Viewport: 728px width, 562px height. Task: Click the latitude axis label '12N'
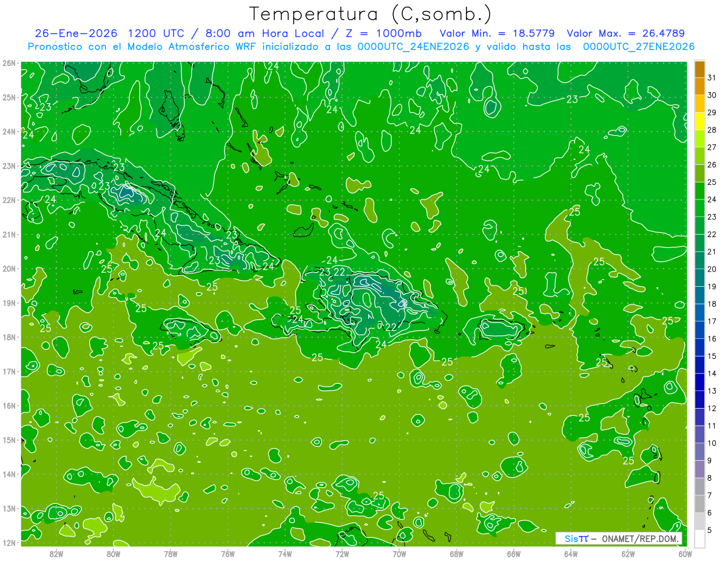point(8,543)
